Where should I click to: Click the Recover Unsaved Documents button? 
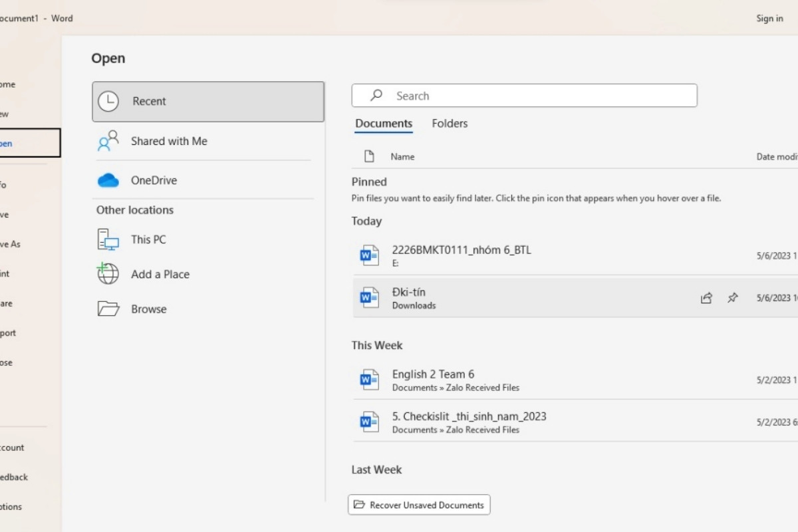(419, 505)
